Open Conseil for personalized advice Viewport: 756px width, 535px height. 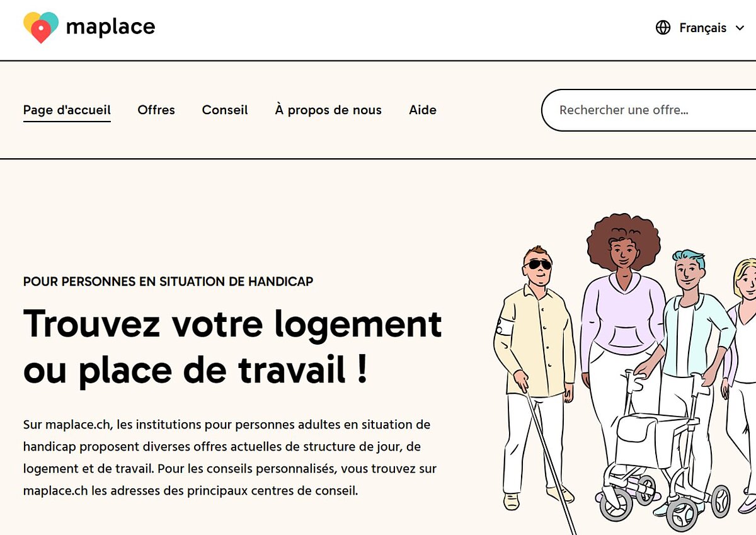(224, 110)
